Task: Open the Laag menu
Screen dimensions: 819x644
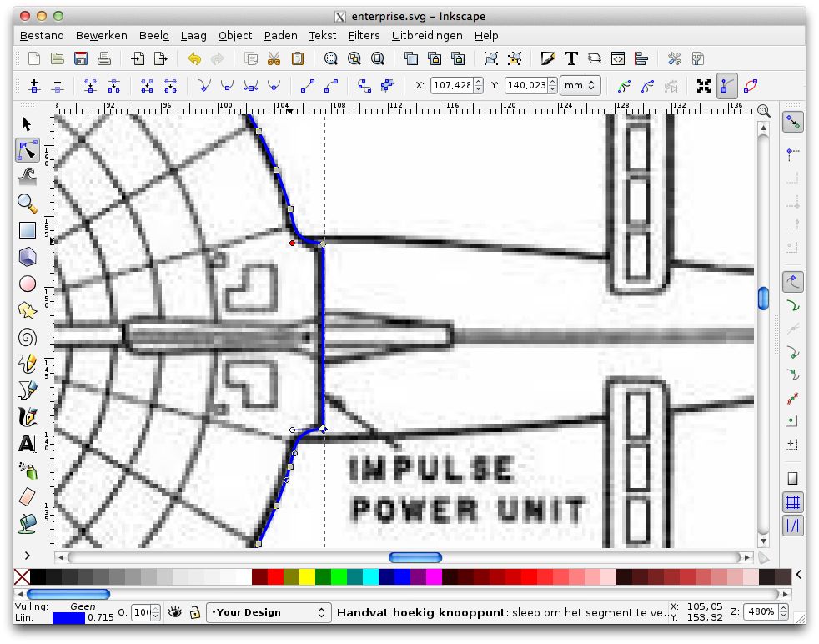Action: (x=193, y=36)
